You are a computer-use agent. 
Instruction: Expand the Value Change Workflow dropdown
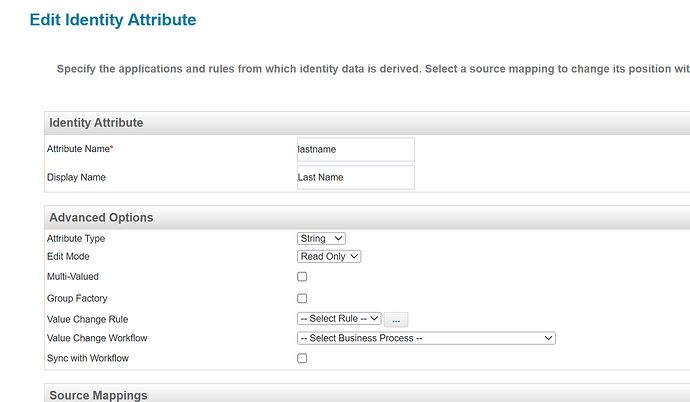tap(426, 338)
